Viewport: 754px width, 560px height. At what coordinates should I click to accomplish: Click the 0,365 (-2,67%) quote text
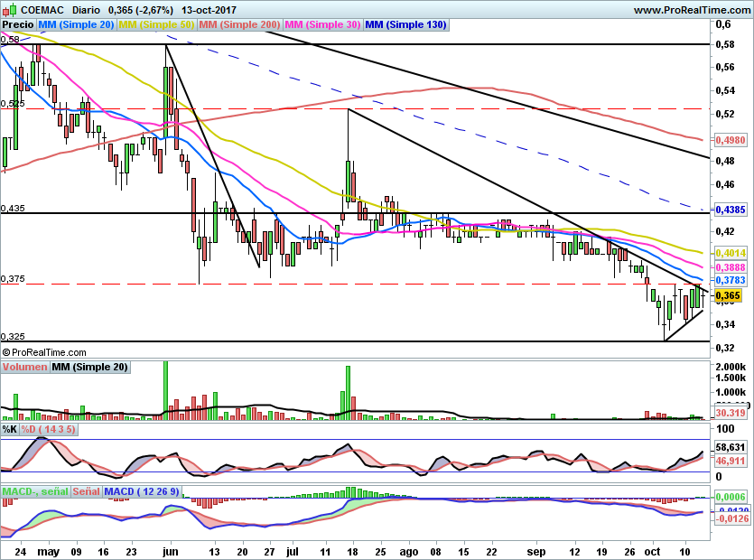point(140,10)
